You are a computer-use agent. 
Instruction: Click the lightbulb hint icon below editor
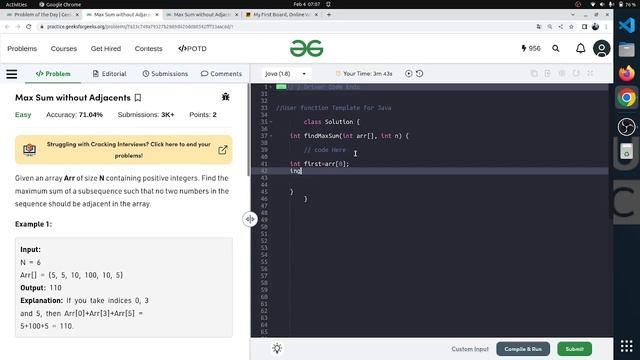(x=277, y=349)
